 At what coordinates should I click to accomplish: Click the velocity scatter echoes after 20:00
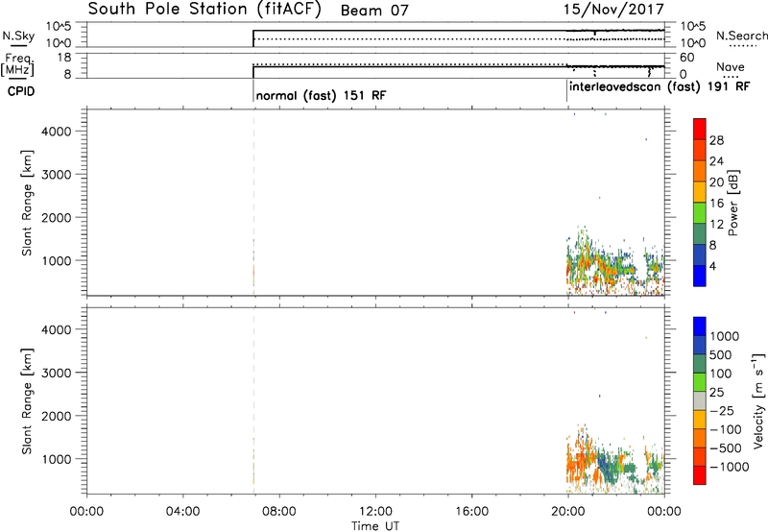coord(615,460)
